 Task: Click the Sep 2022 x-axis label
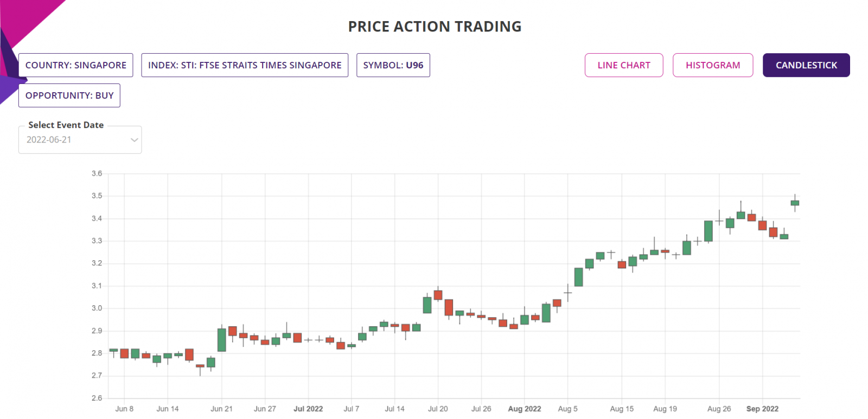click(x=762, y=409)
